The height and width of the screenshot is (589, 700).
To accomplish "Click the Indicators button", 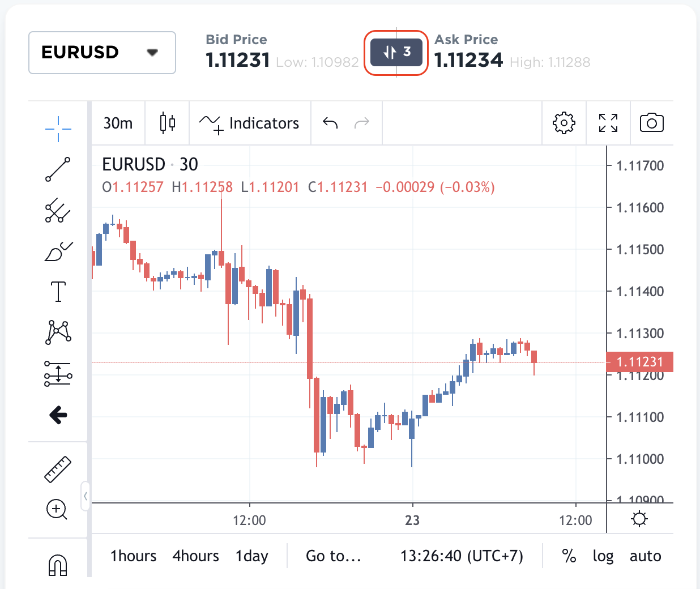I will coord(250,123).
